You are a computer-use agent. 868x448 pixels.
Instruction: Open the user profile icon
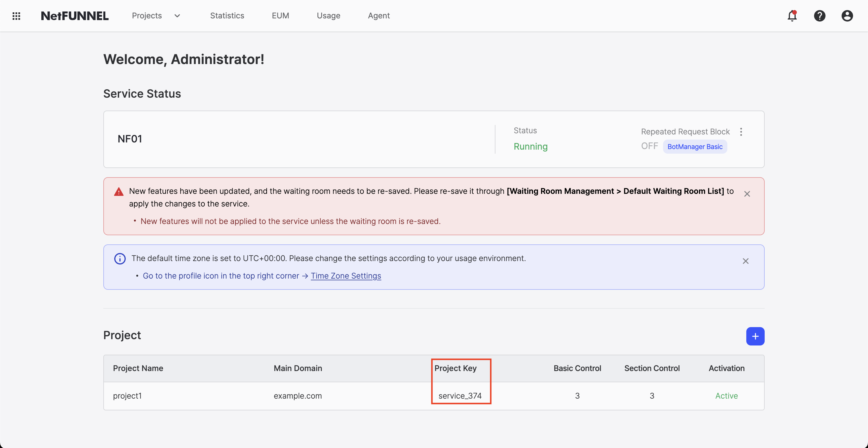pyautogui.click(x=847, y=16)
